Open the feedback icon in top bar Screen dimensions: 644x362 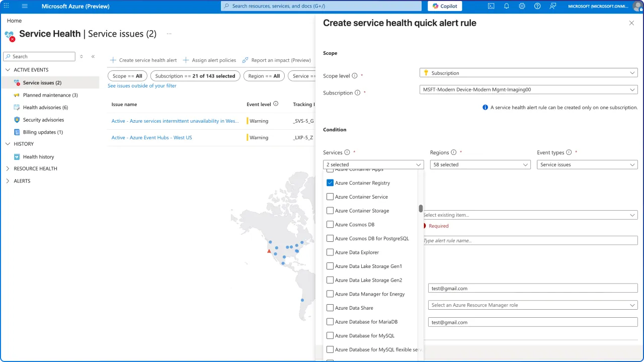[x=553, y=6]
